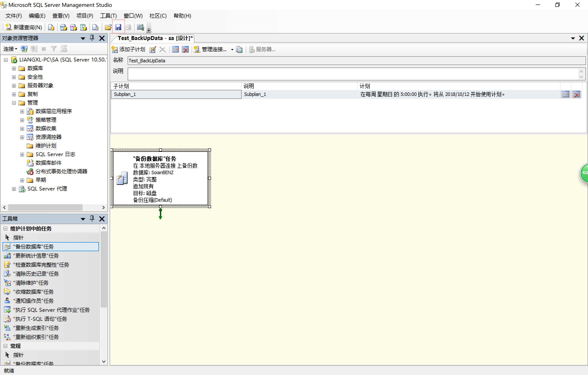Screen dimensions: 588x375
Task: Collapse the 常规 toolbox group
Action: pos(5,346)
